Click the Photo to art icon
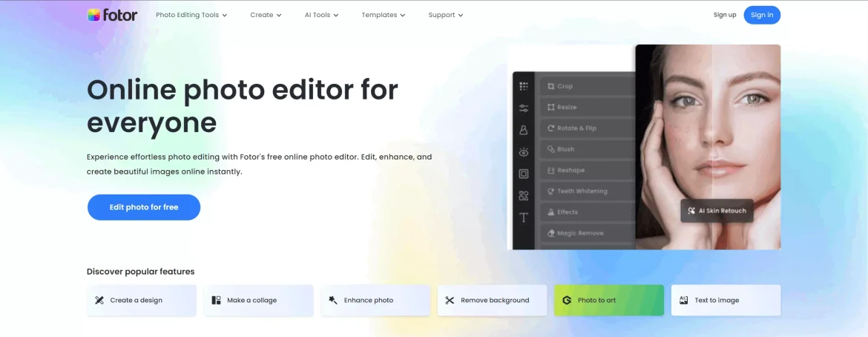Viewport: 868px width, 337px height. coord(566,301)
